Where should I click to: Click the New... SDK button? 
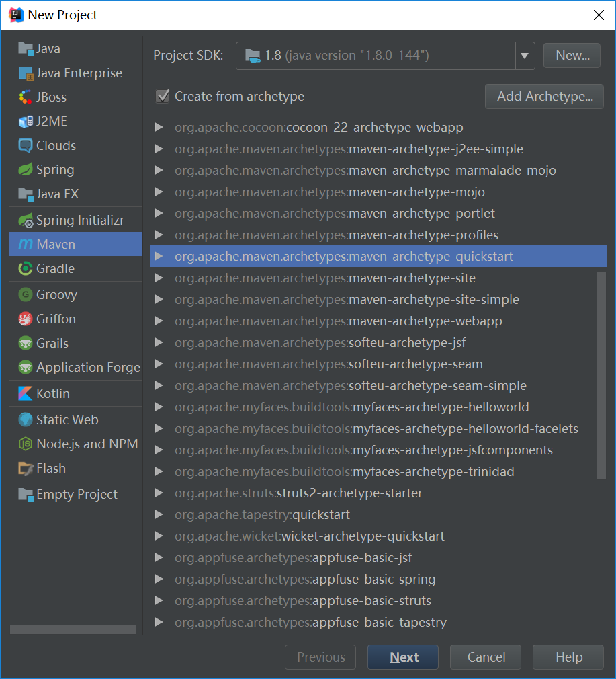click(x=572, y=55)
